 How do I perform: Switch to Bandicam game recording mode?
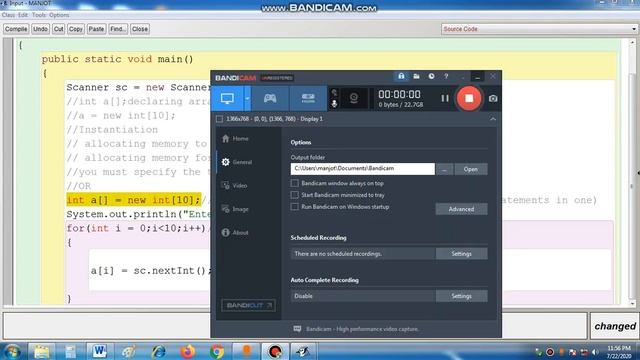point(270,98)
